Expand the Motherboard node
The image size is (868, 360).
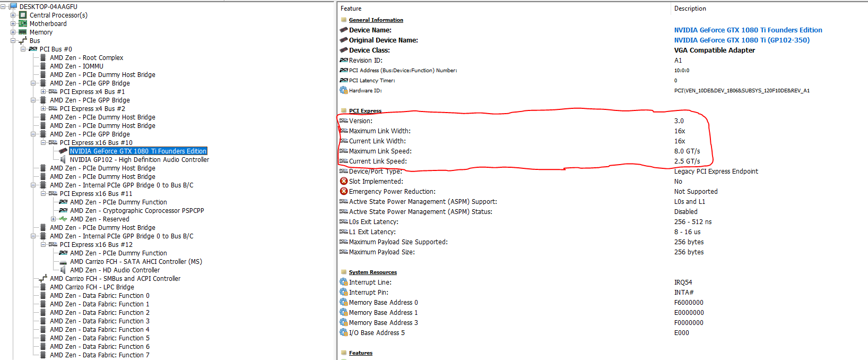coord(13,23)
